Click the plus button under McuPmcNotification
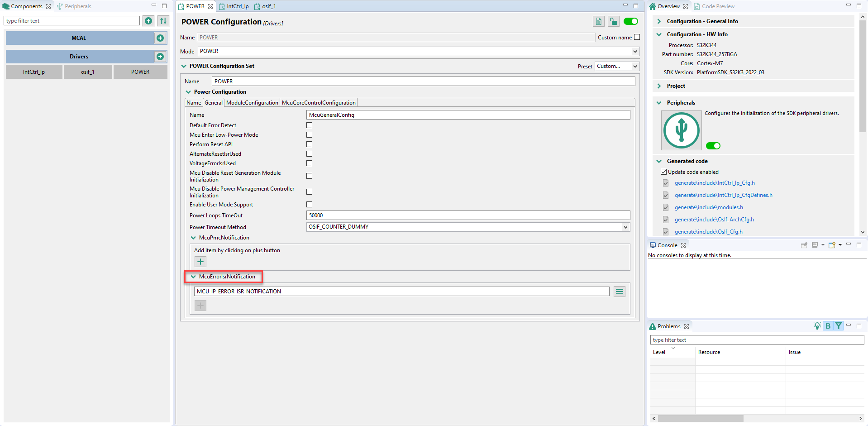This screenshot has height=426, width=868. [200, 261]
